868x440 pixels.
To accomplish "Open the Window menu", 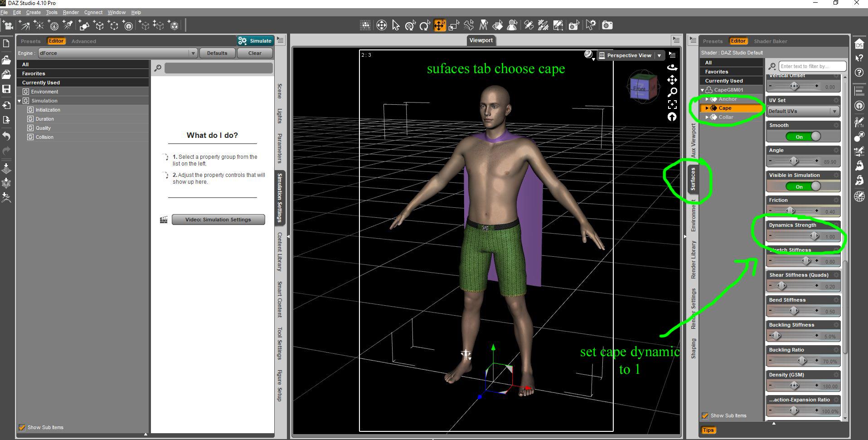I will coord(116,12).
